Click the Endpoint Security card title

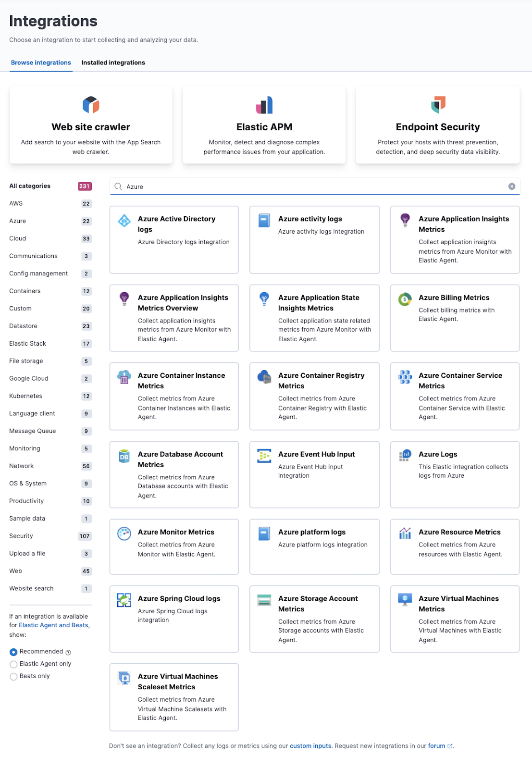(438, 127)
